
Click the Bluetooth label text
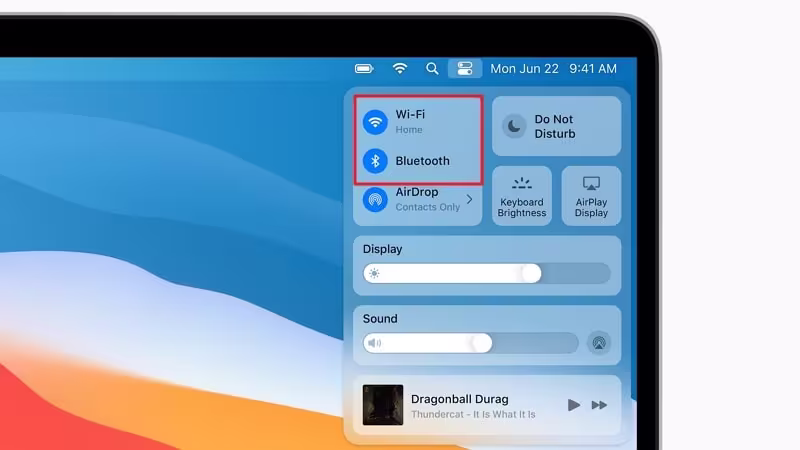[422, 161]
